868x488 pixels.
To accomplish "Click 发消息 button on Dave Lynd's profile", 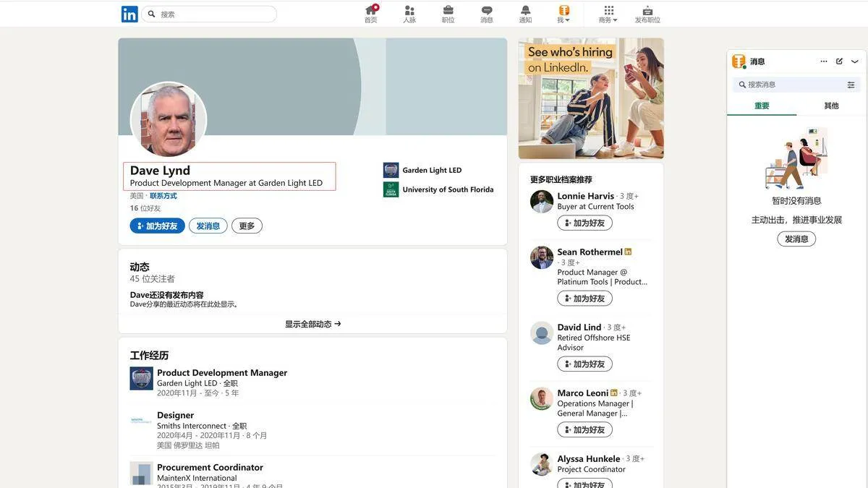I will pos(208,226).
